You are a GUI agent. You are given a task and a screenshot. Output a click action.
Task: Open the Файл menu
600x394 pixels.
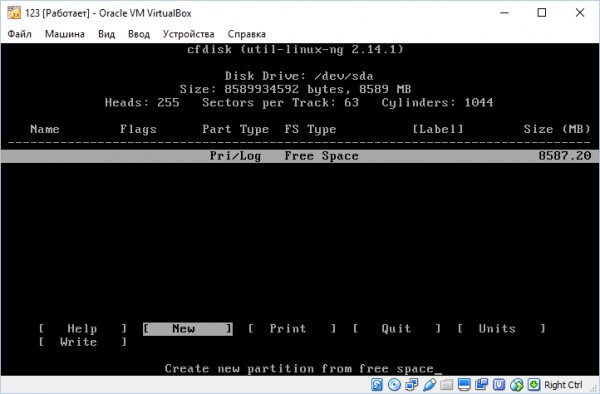coord(20,34)
